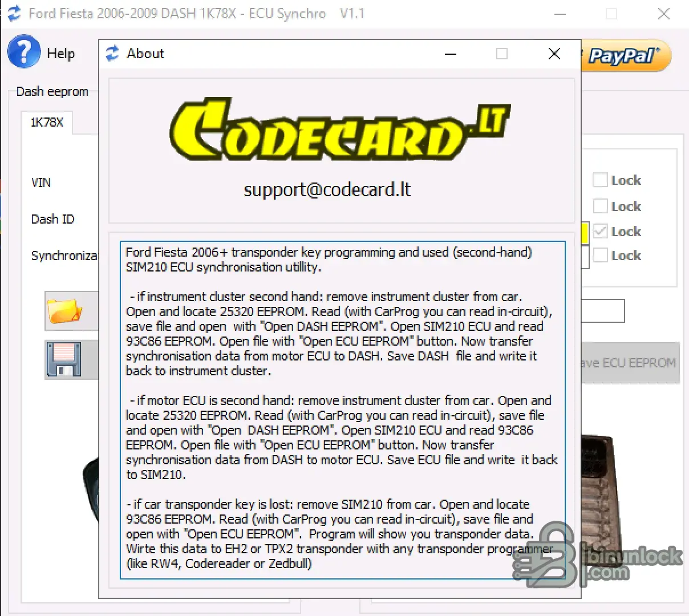Click the empty input field below Lock checkboxes
Viewport: 689px width, 616px height.
[603, 311]
